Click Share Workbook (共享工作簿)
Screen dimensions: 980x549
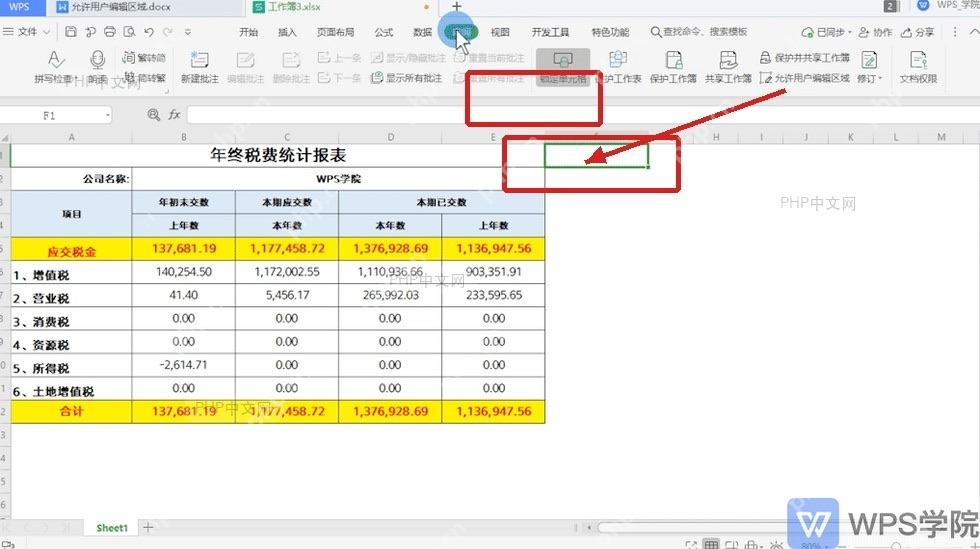[728, 68]
